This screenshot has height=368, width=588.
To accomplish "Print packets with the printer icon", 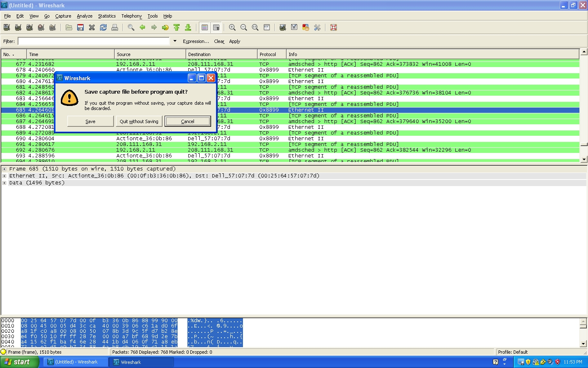I will pos(115,27).
